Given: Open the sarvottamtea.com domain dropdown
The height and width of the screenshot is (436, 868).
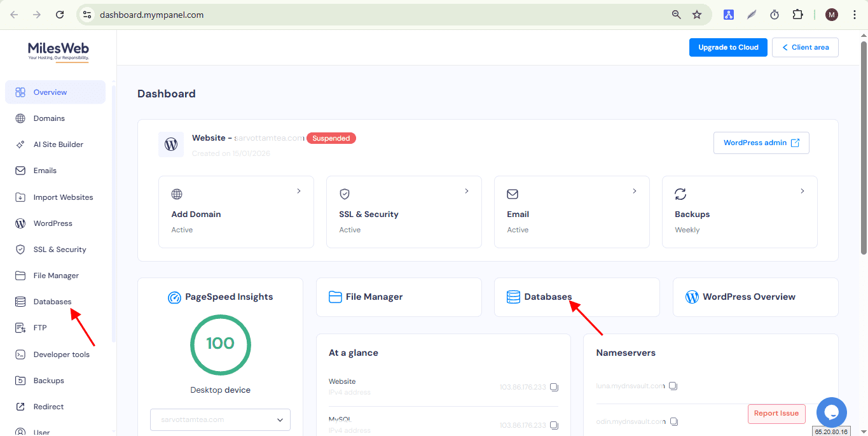Looking at the screenshot, I should 219,419.
